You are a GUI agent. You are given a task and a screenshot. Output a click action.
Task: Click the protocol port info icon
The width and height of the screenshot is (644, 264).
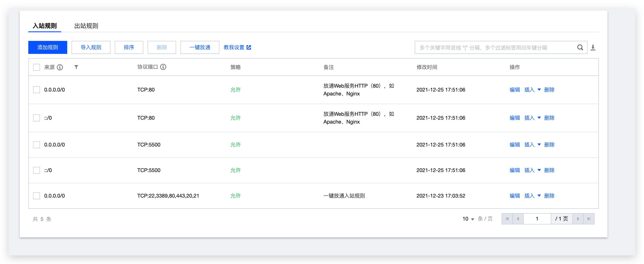(163, 67)
